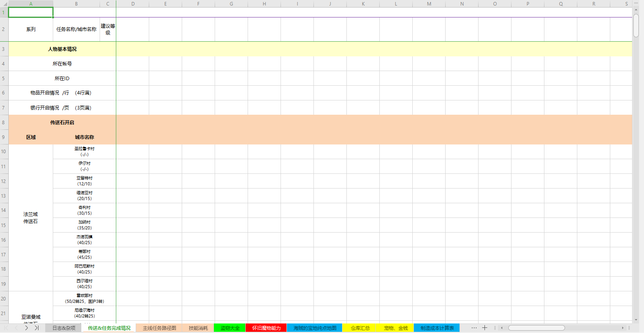Click the select-all corner triangle
Image resolution: width=644 pixels, height=333 pixels.
click(5, 4)
